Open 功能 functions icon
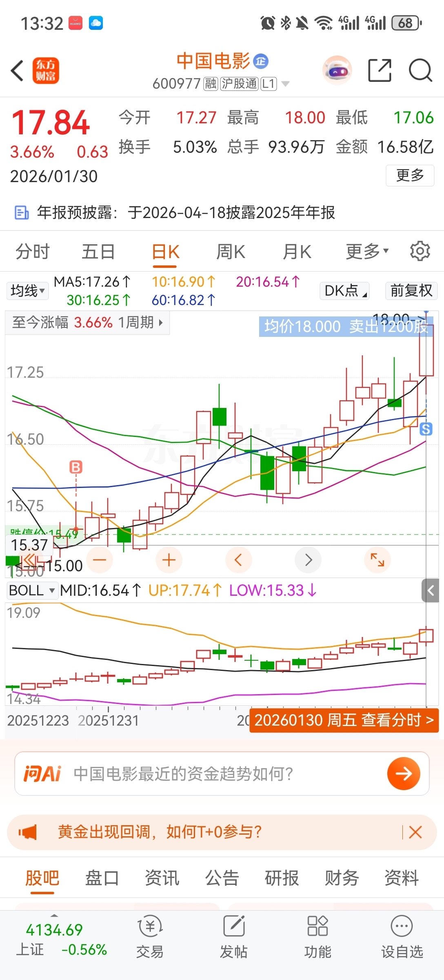 pos(317,938)
